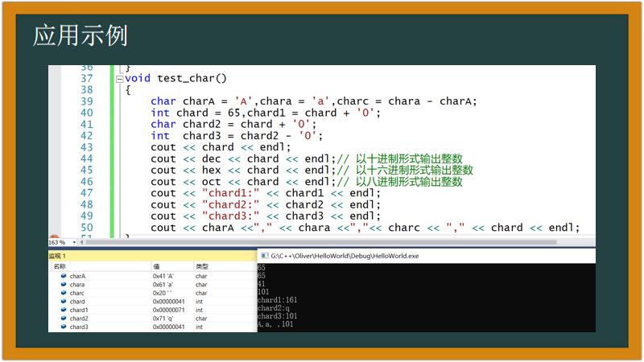Click the breakpoint margin at line 43
This screenshot has height=362, width=644.
(x=54, y=147)
